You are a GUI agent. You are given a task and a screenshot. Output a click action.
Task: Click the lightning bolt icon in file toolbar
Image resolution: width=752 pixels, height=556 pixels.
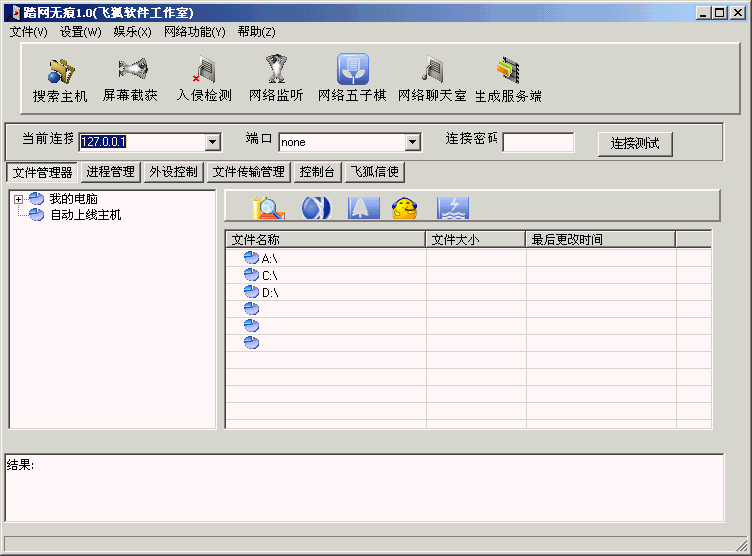point(452,207)
